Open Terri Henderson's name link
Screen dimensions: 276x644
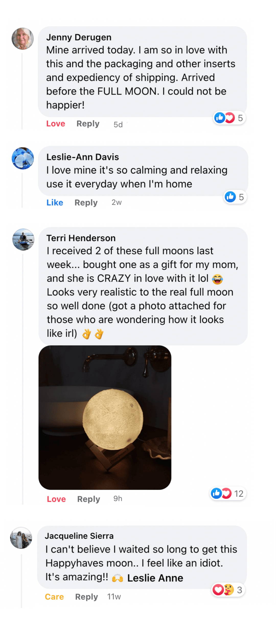click(x=81, y=238)
